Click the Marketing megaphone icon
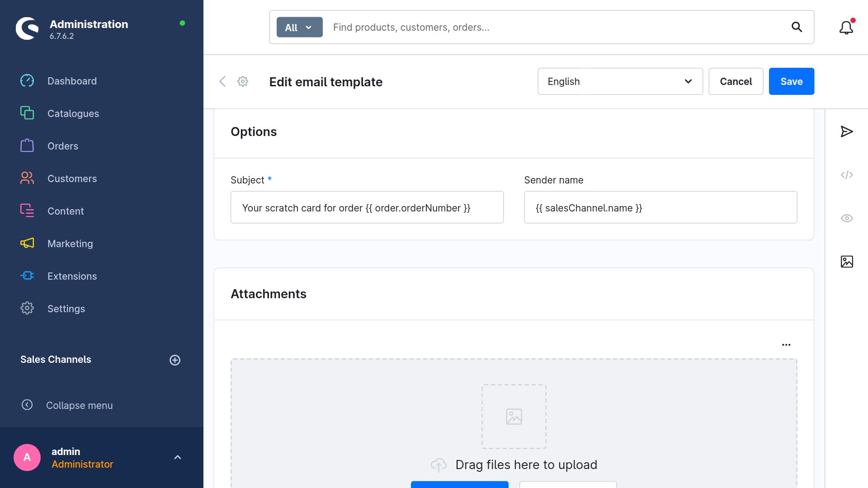Screen dimensions: 868x488 point(27,243)
